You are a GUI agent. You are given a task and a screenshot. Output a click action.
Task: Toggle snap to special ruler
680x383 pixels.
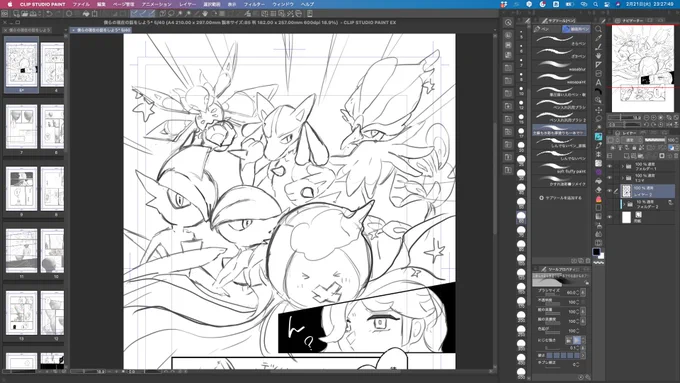pos(143,13)
